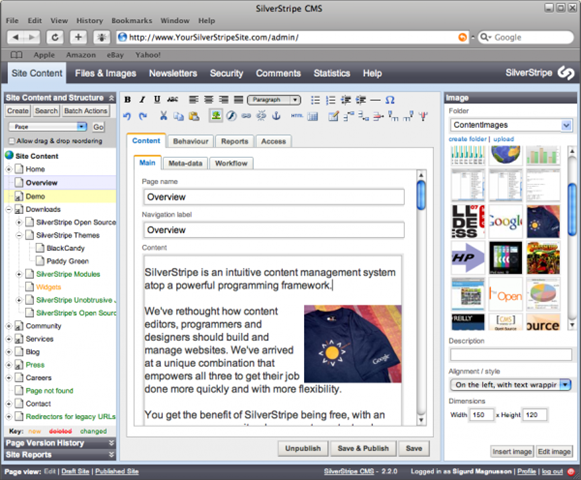
Task: Expand the Blog tree node
Action: 9,352
